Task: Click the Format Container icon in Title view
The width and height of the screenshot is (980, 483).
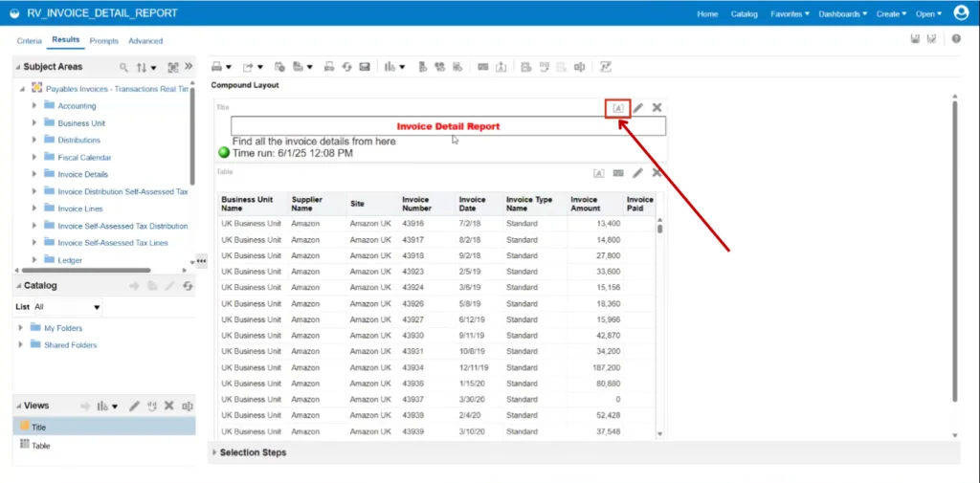Action: (x=618, y=108)
